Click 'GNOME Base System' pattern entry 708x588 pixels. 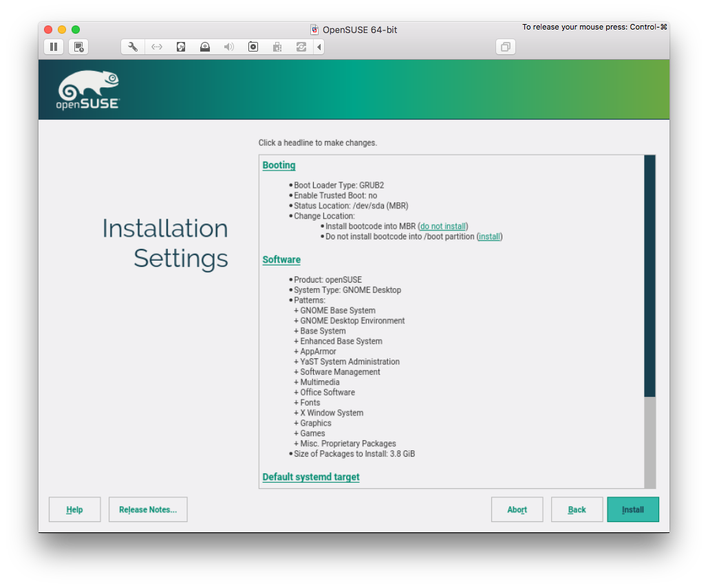click(338, 310)
